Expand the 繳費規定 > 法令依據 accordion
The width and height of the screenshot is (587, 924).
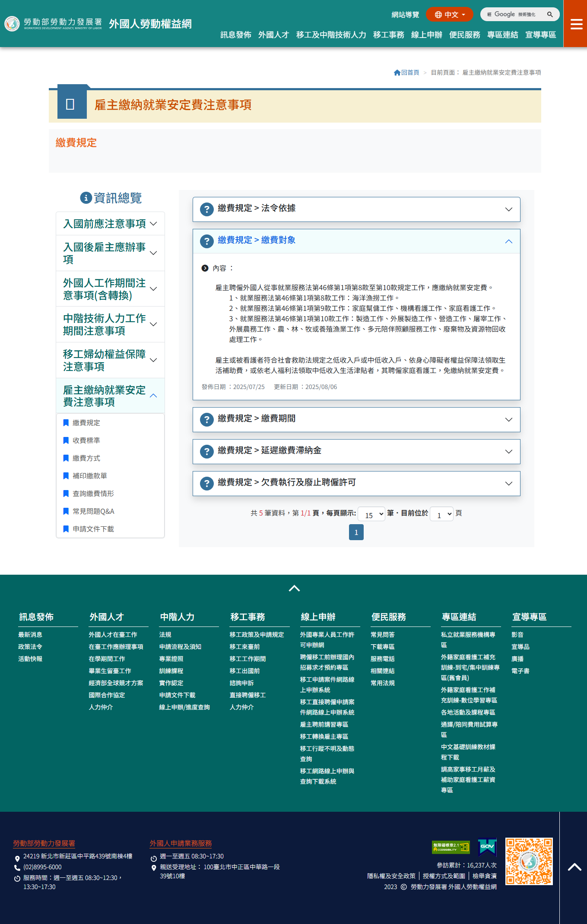(x=356, y=209)
